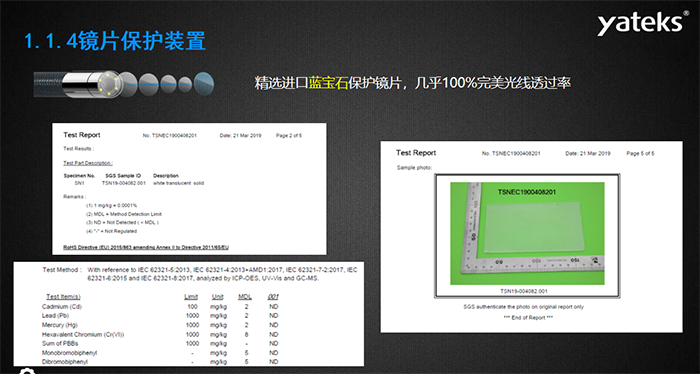Click 'No. TSNEC1900408201' on page 2 report
The image size is (700, 374).
pyautogui.click(x=170, y=136)
